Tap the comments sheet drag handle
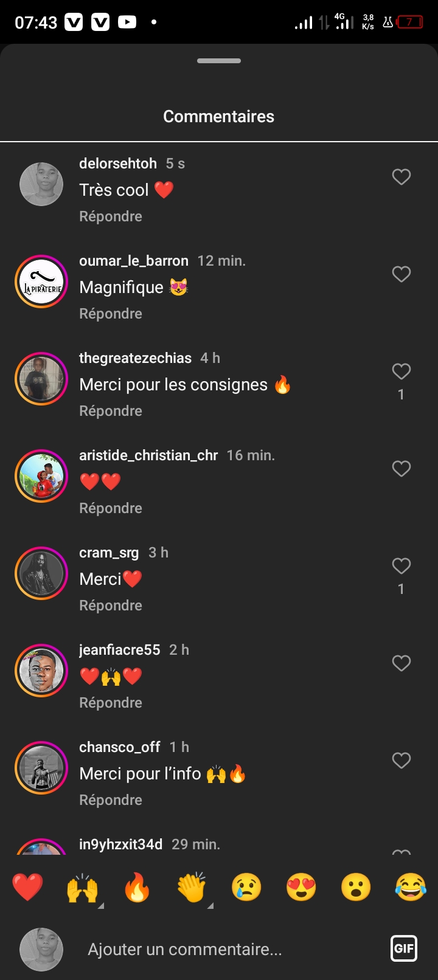This screenshot has height=980, width=438. (219, 61)
